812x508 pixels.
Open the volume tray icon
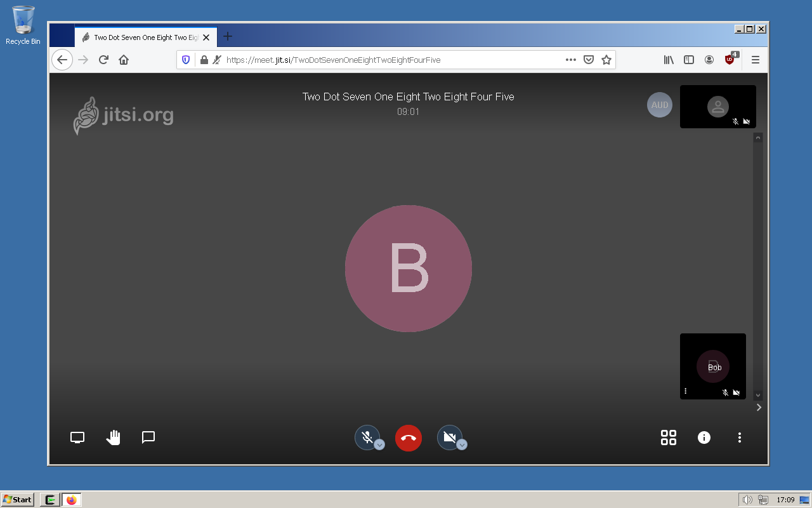coord(748,500)
